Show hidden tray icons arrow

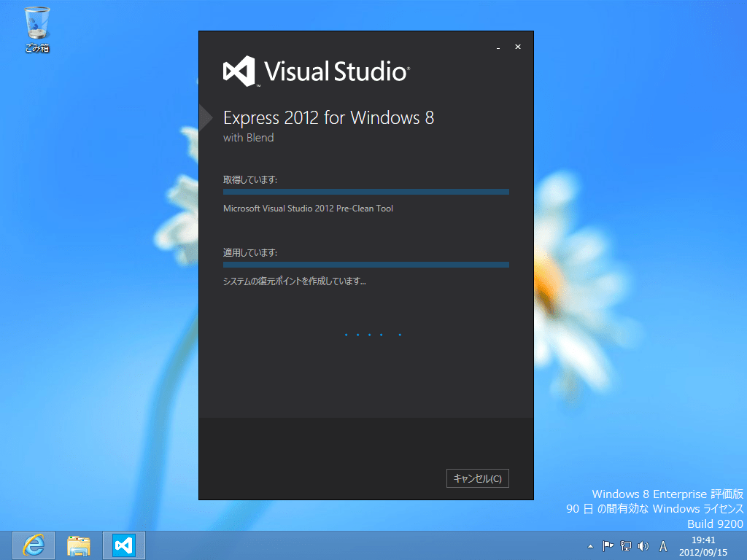point(590,546)
